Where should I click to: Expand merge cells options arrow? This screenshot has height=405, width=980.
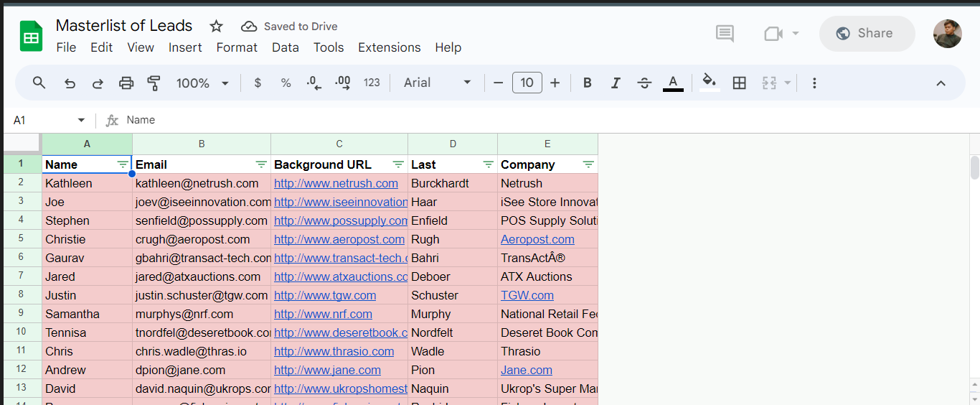pyautogui.click(x=787, y=83)
